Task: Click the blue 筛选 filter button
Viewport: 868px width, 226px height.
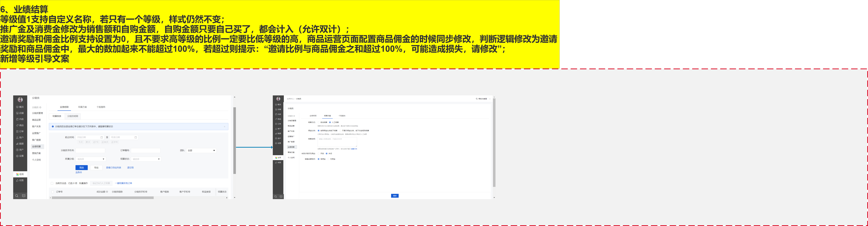Action: point(82,168)
